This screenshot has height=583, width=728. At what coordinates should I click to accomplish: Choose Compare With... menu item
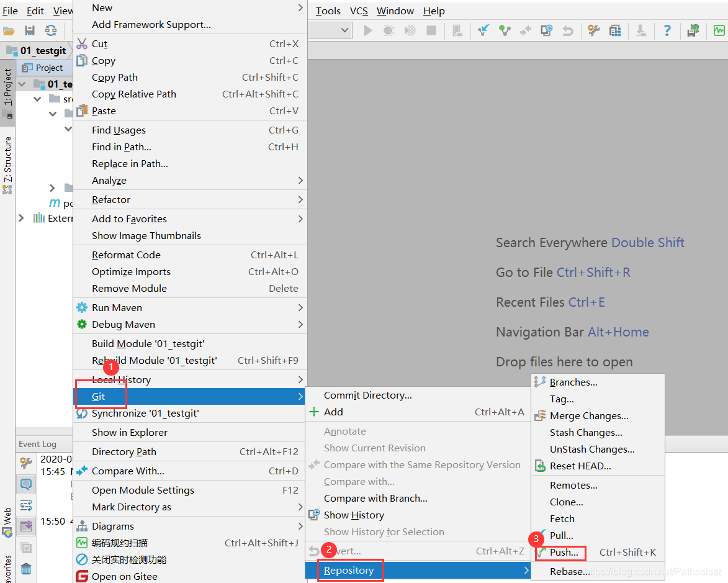[x=190, y=471]
